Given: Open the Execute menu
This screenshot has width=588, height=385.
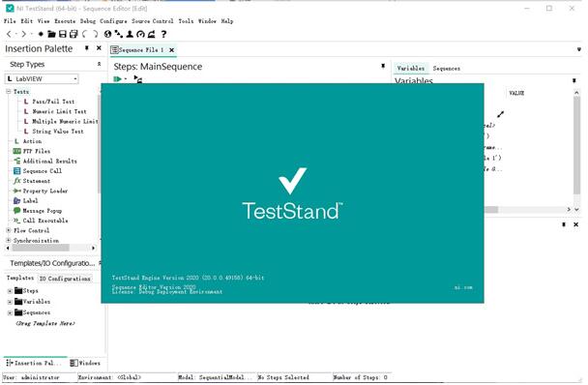Looking at the screenshot, I should pyautogui.click(x=65, y=21).
